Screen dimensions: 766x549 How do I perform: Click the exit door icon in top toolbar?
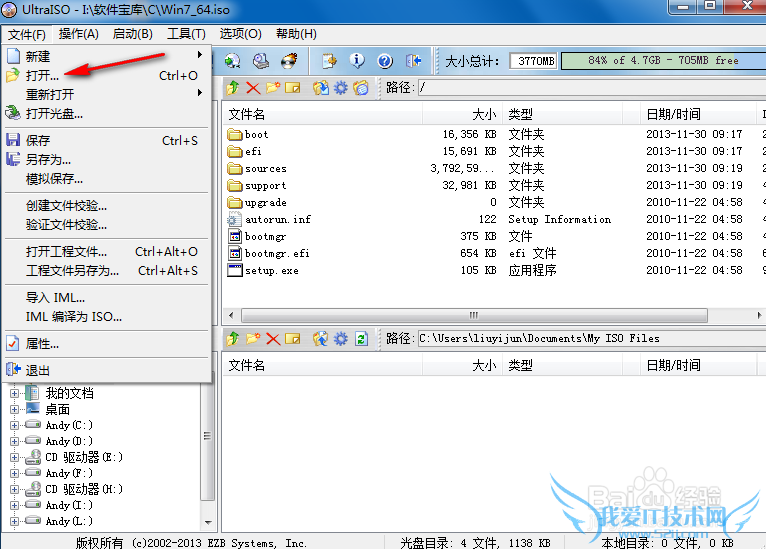[x=413, y=61]
